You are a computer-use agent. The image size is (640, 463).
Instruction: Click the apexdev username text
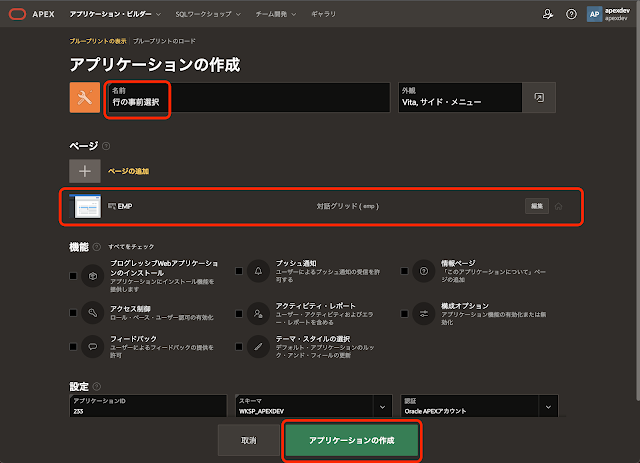(x=617, y=11)
